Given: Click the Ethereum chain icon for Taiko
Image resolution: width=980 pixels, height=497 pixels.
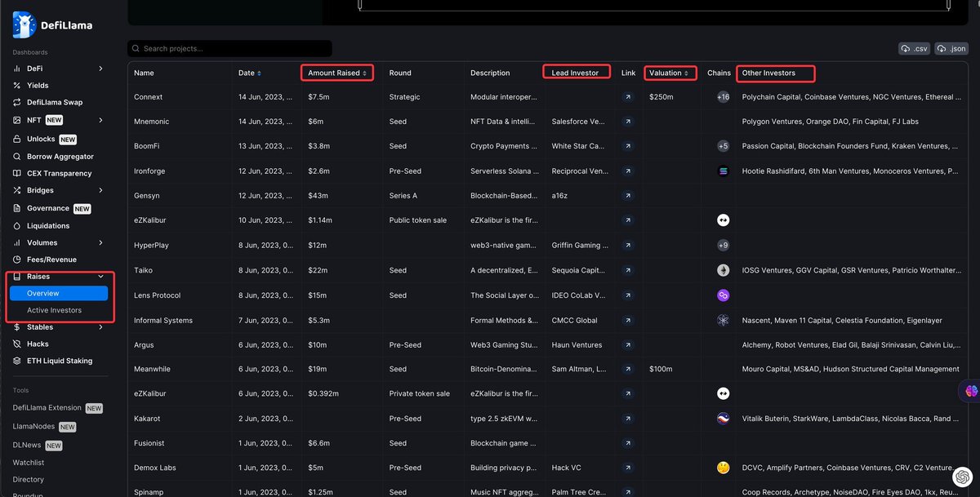Looking at the screenshot, I should [723, 270].
